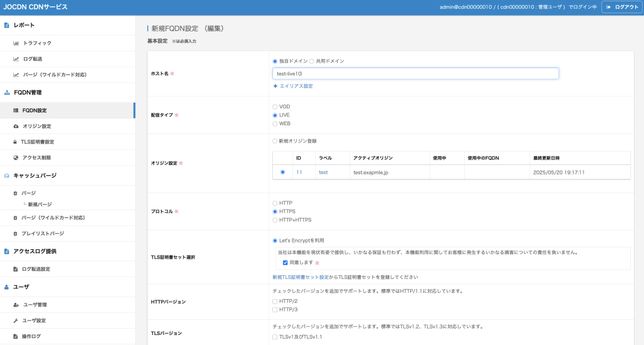This screenshot has height=345, width=644.
Task: Choose LIVE delivery type
Action: tap(275, 116)
